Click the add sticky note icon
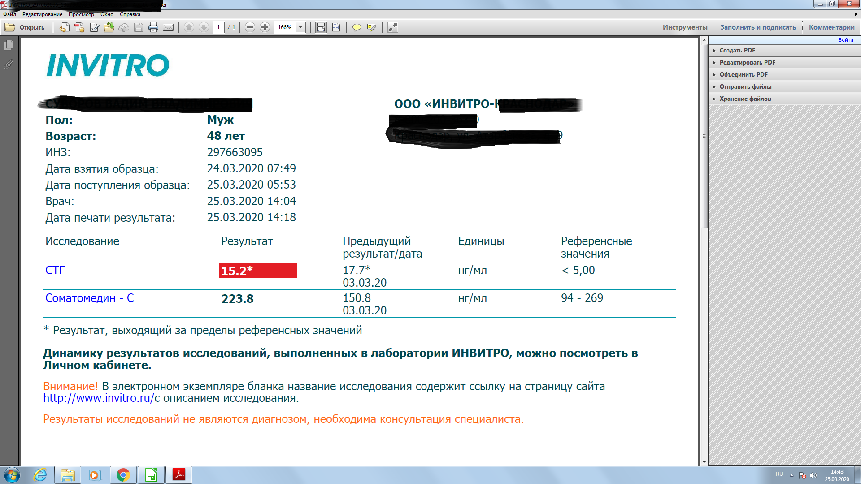861x504 pixels. pos(357,27)
